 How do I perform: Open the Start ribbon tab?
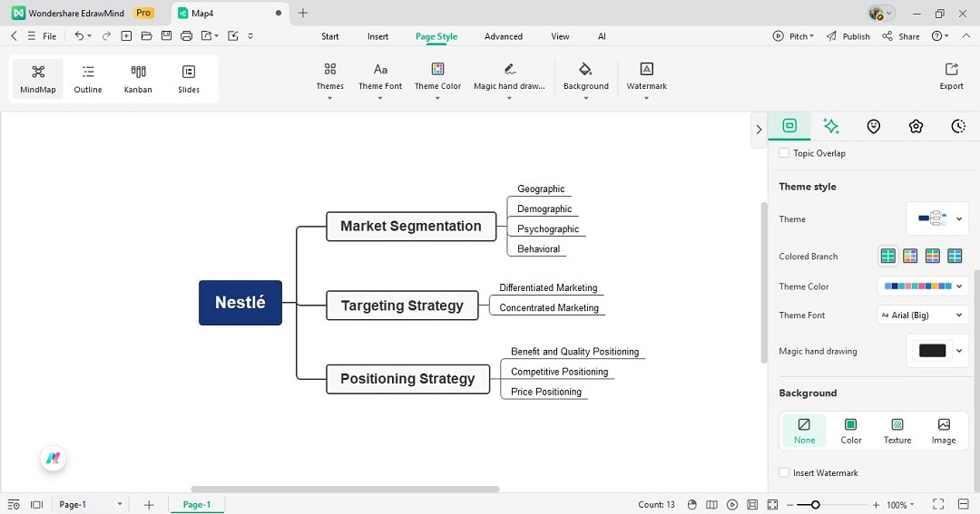(330, 36)
